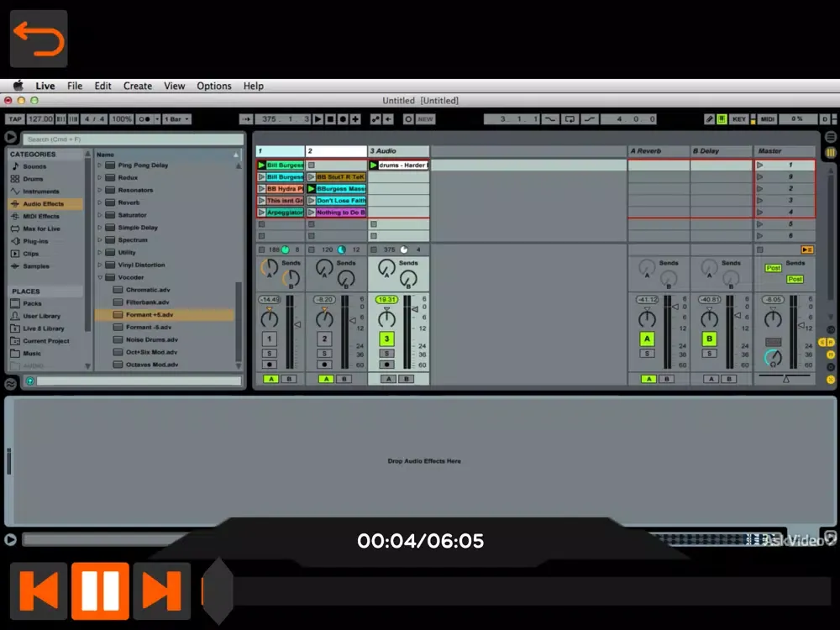The height and width of the screenshot is (630, 840).
Task: Toggle A Reverb return track activator
Action: tap(647, 339)
